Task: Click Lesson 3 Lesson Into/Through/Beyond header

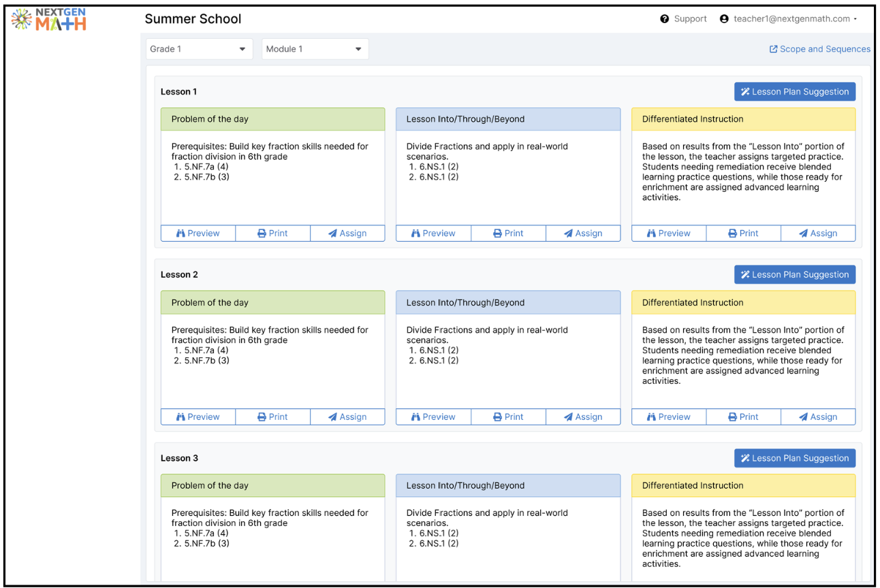Action: [x=508, y=486]
